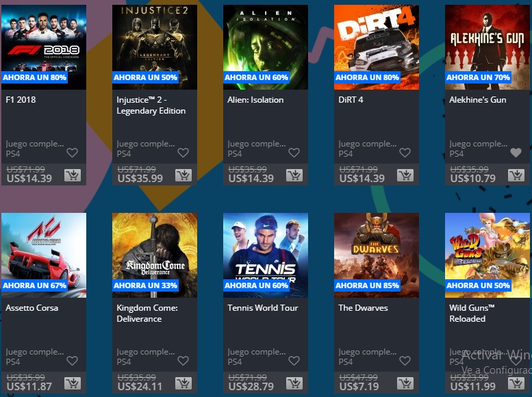Image resolution: width=532 pixels, height=397 pixels.
Task: Add Injustice 2 Legendary Edition to cart
Action: (183, 175)
